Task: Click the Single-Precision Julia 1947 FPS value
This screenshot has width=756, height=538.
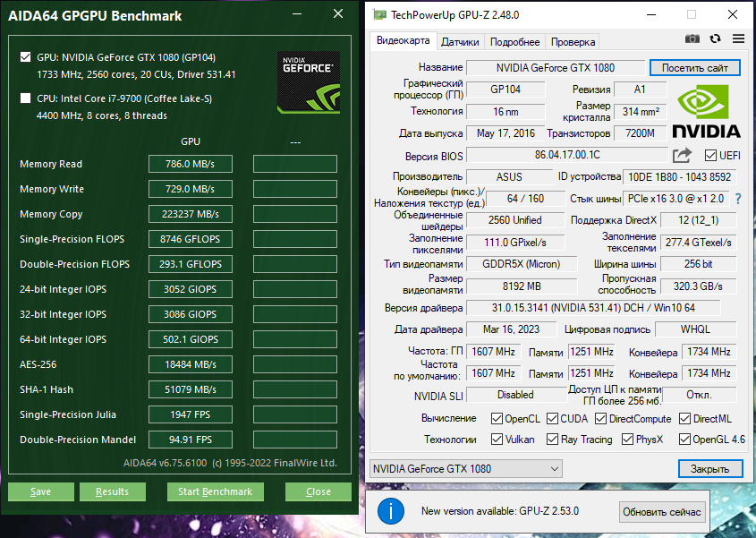Action: coord(190,415)
